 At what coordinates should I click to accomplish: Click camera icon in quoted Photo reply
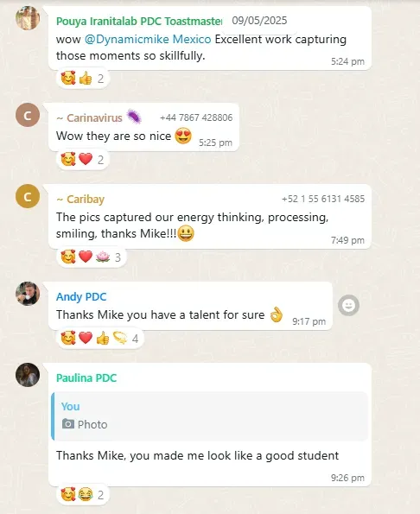[x=68, y=424]
